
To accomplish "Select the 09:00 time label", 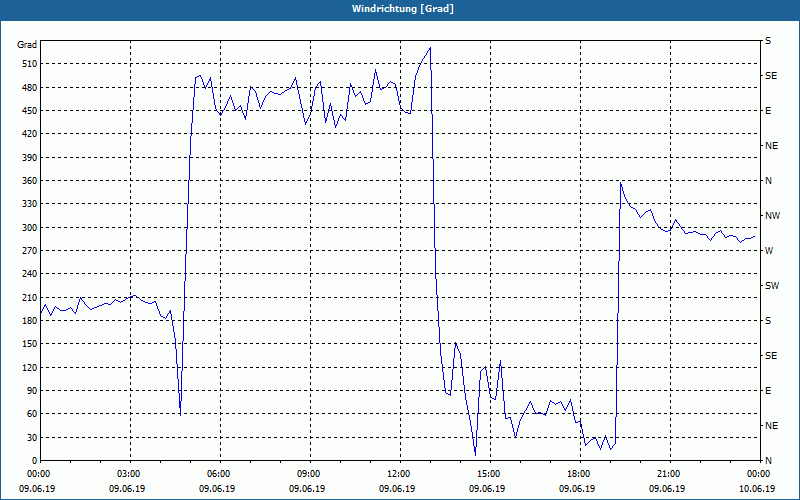I will [309, 474].
